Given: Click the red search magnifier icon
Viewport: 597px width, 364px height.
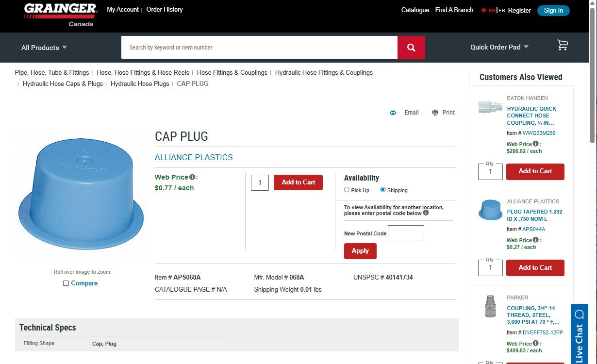Looking at the screenshot, I should [x=411, y=47].
